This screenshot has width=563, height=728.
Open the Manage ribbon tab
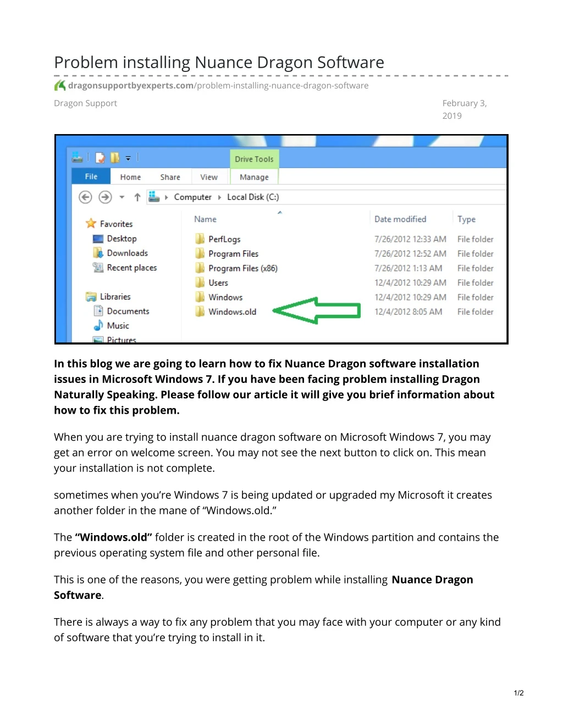tap(254, 177)
